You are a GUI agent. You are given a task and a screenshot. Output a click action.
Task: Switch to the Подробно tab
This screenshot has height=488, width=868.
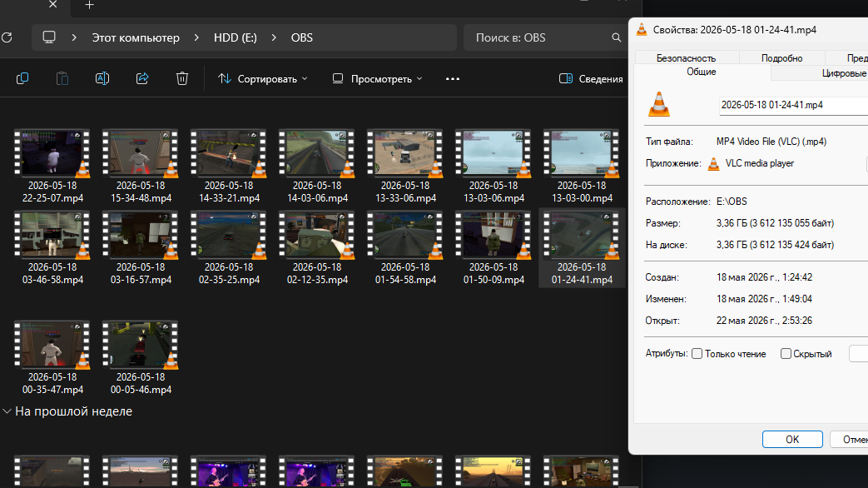[781, 58]
